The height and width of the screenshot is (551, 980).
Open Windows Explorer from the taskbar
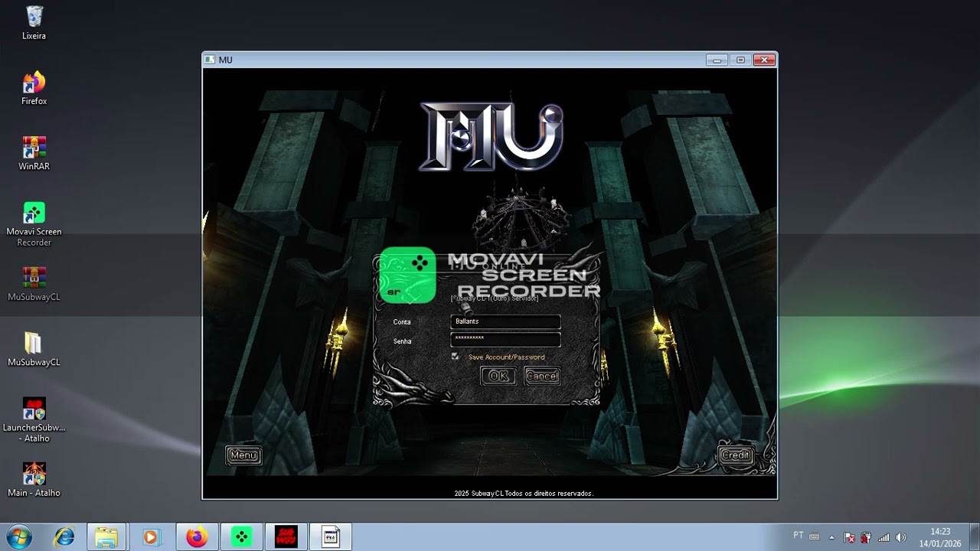(x=106, y=537)
